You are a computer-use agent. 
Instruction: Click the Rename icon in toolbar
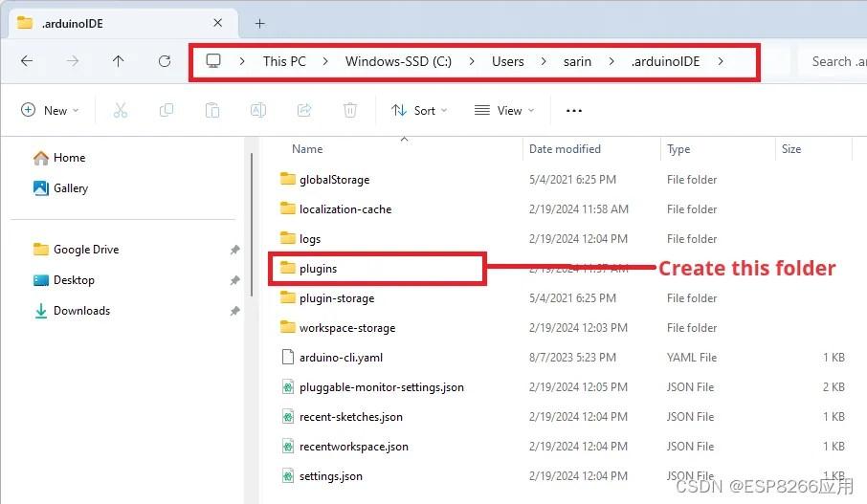(258, 111)
